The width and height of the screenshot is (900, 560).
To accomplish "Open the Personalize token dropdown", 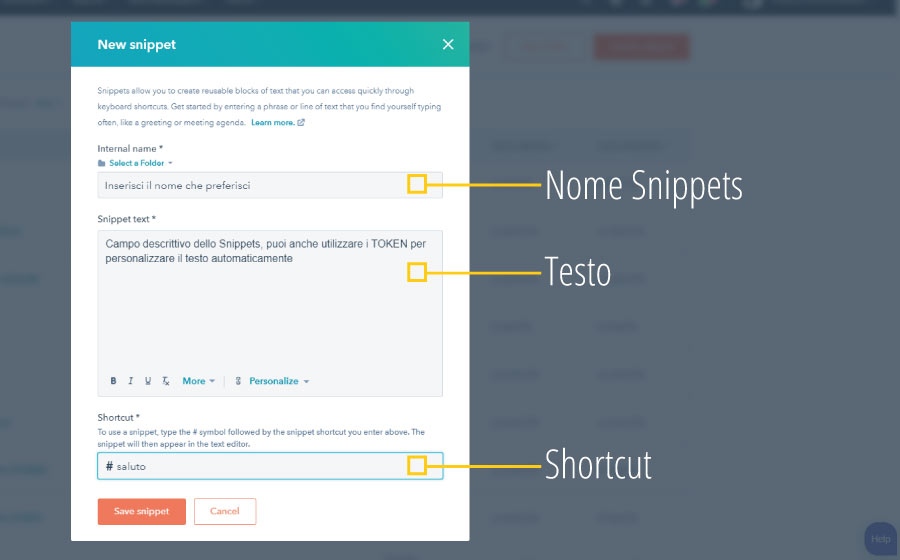I will pyautogui.click(x=279, y=381).
